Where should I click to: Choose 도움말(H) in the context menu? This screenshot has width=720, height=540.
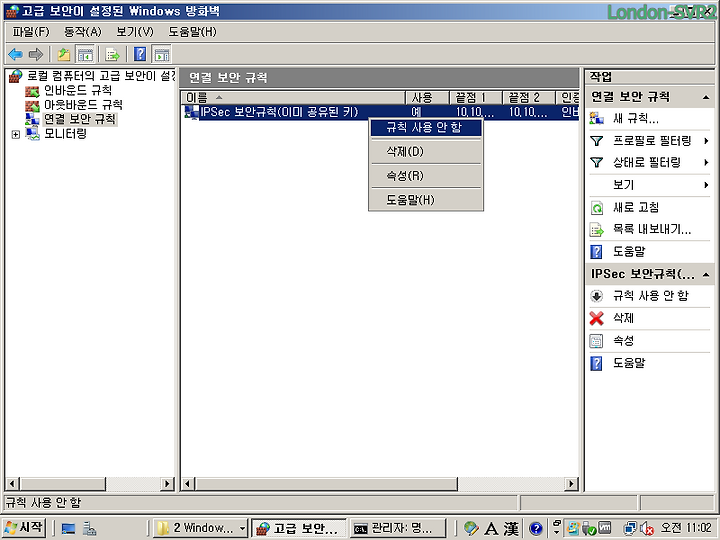point(426,200)
